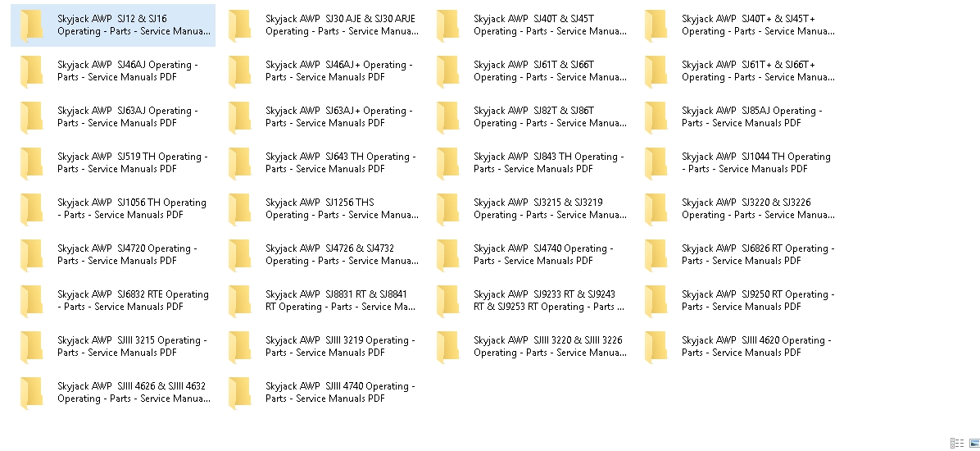
Task: Click the folder icon for SJ12 & SJ16
Action: pos(32,25)
